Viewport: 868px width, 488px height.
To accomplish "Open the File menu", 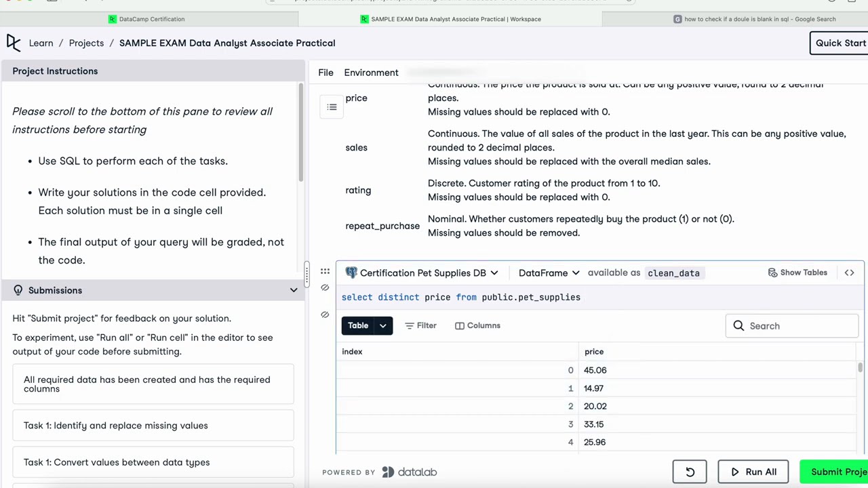I will pos(325,73).
